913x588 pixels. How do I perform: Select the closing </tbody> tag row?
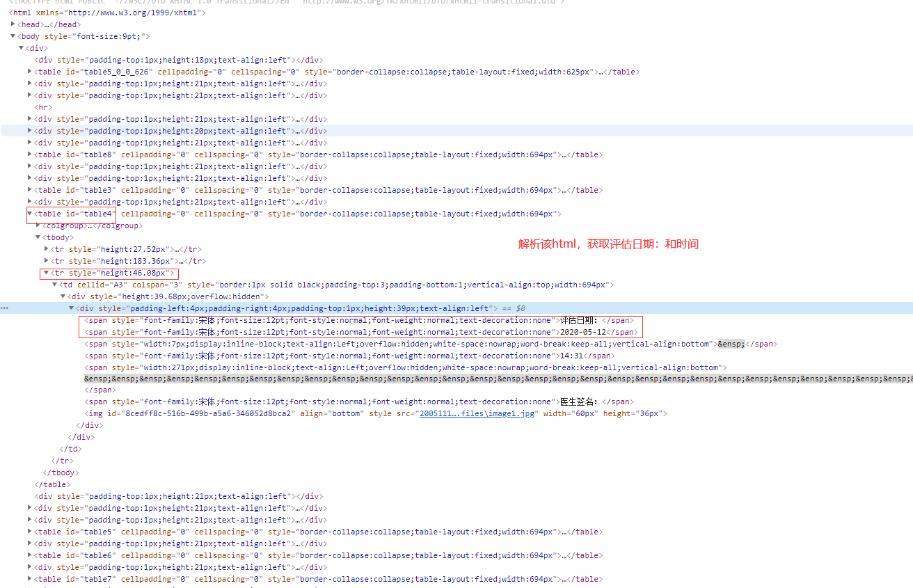tap(61, 472)
